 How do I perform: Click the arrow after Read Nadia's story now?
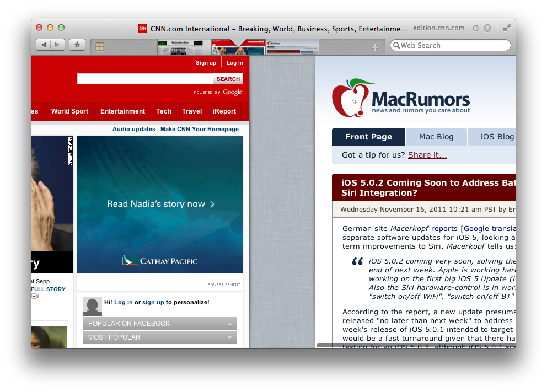click(212, 204)
